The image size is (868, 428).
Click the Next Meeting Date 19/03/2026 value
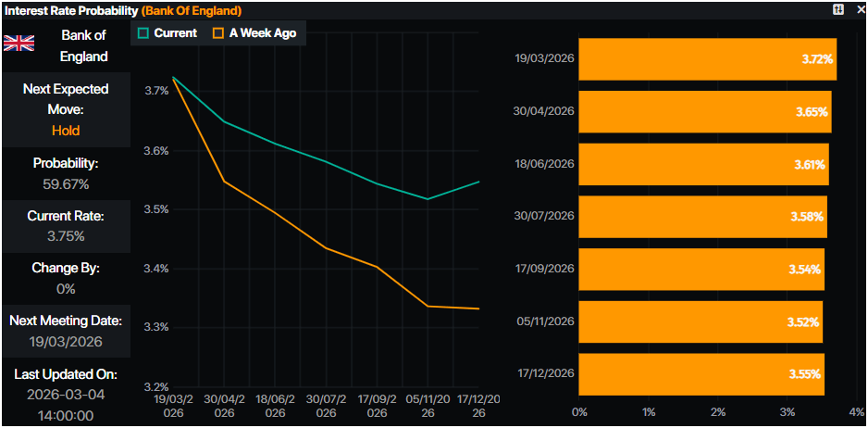(x=66, y=342)
